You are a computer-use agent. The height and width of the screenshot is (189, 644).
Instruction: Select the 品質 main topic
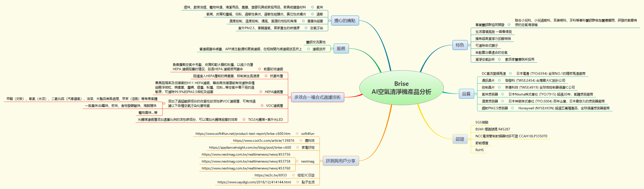point(466,94)
